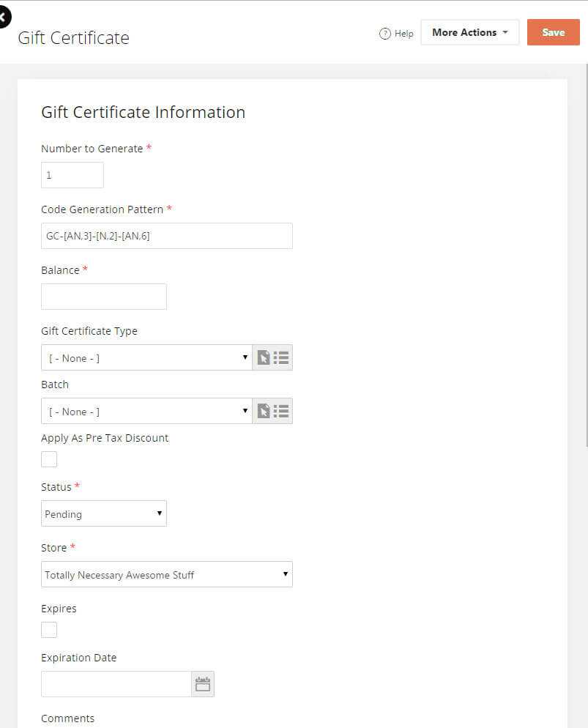Click the page vertical scrollbar
This screenshot has height=728, width=588.
point(587,256)
